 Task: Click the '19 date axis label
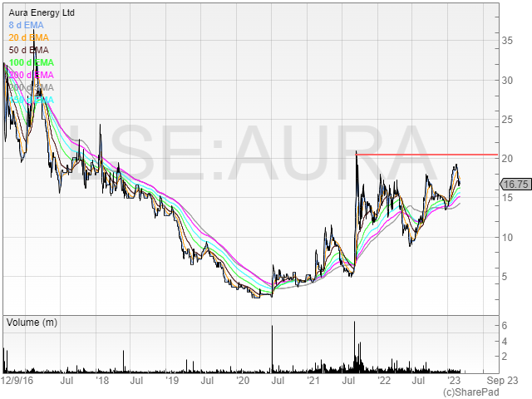pyautogui.click(x=172, y=381)
